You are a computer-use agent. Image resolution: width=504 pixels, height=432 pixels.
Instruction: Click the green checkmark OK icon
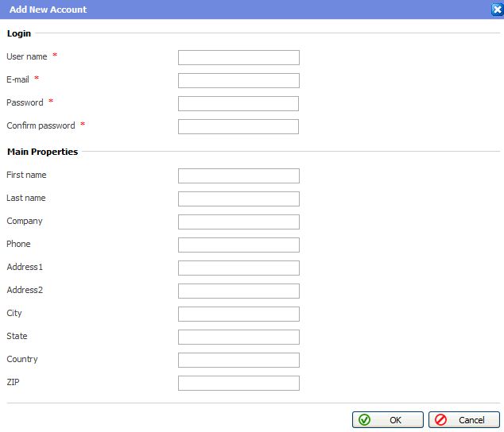(365, 419)
